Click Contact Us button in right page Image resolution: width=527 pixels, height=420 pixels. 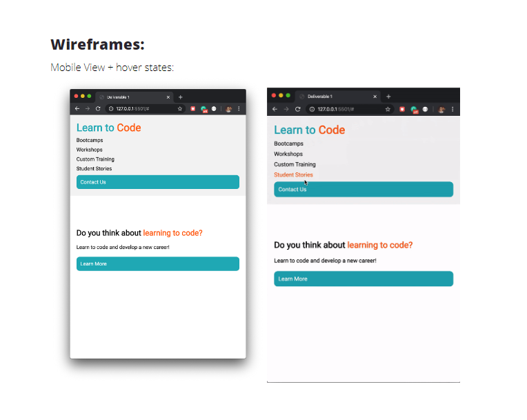coord(364,189)
